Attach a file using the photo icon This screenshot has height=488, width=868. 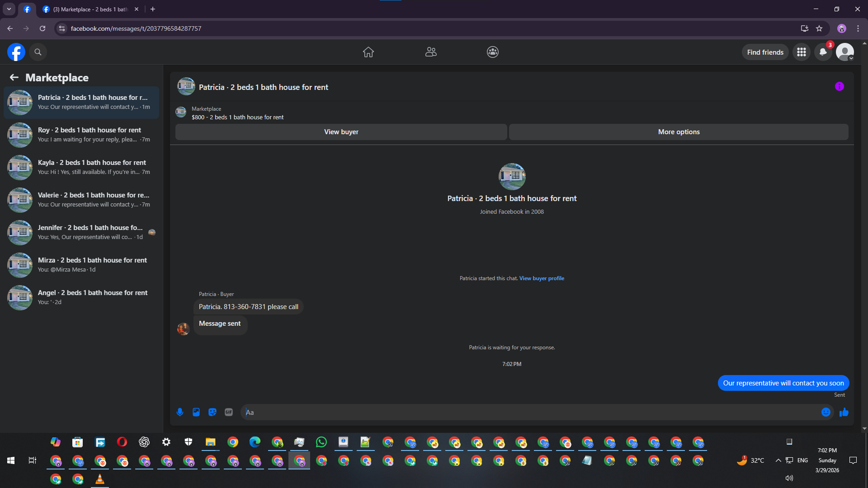coord(196,412)
